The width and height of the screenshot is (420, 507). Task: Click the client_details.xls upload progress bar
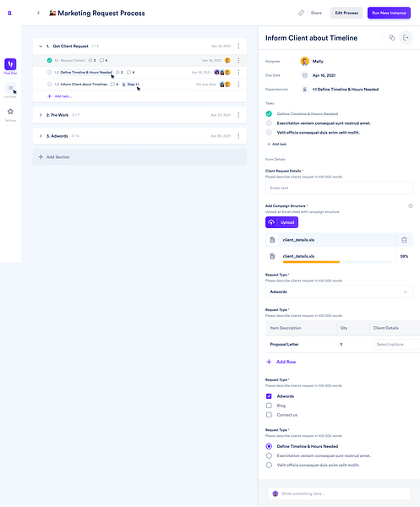pyautogui.click(x=336, y=262)
